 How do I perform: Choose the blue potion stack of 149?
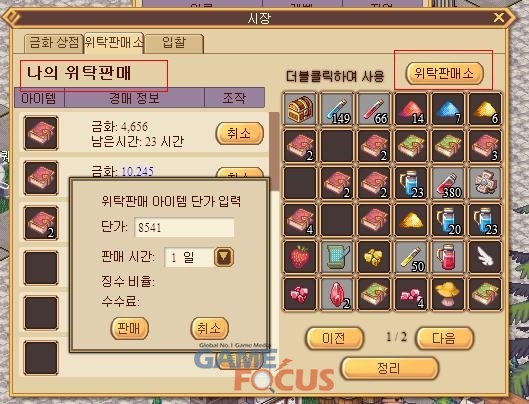click(337, 109)
